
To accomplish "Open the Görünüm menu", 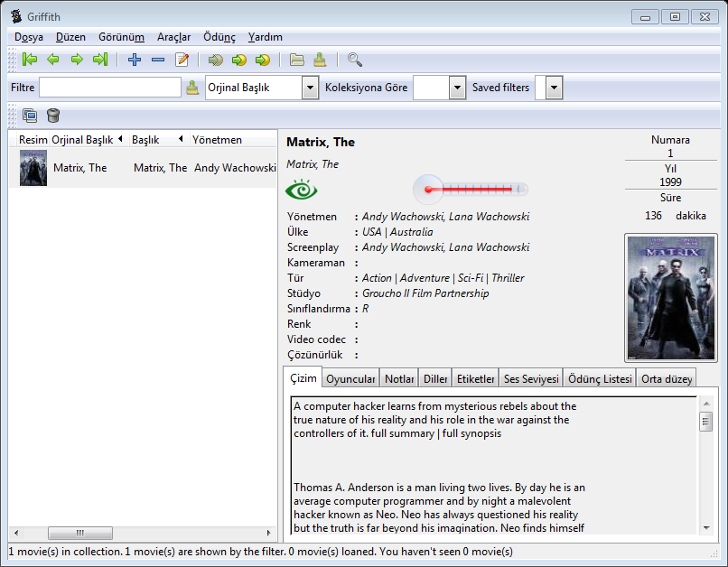I will pyautogui.click(x=121, y=37).
